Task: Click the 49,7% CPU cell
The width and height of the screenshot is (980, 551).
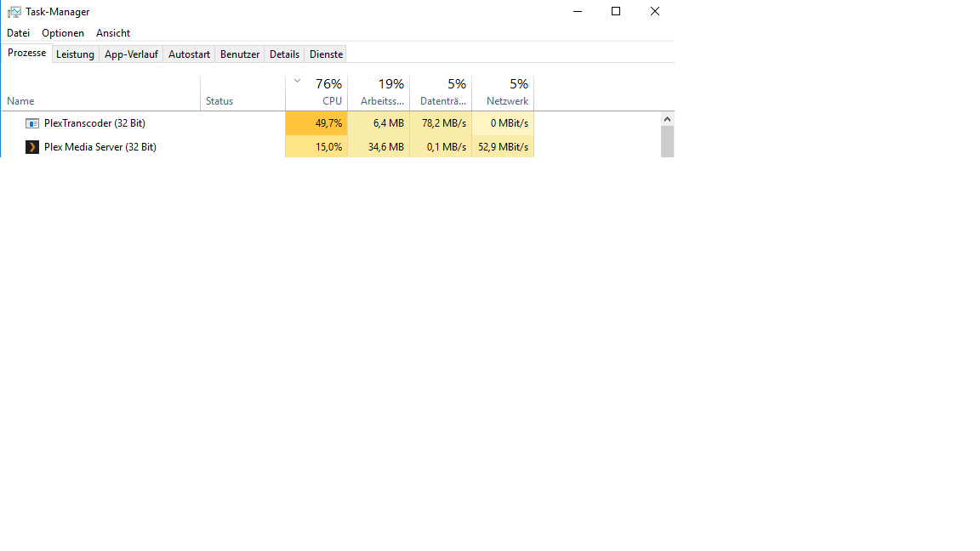Action: (x=316, y=123)
